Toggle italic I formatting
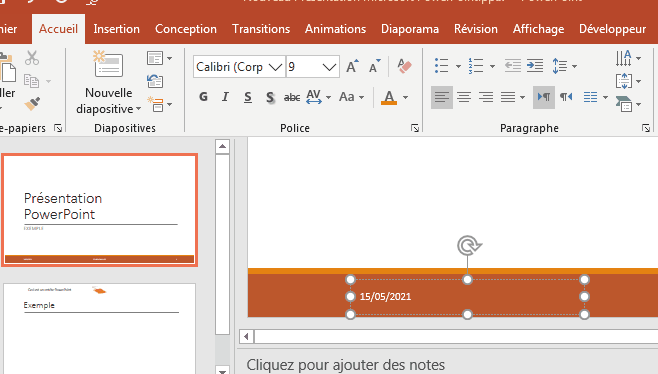This screenshot has width=658, height=374. pos(225,97)
